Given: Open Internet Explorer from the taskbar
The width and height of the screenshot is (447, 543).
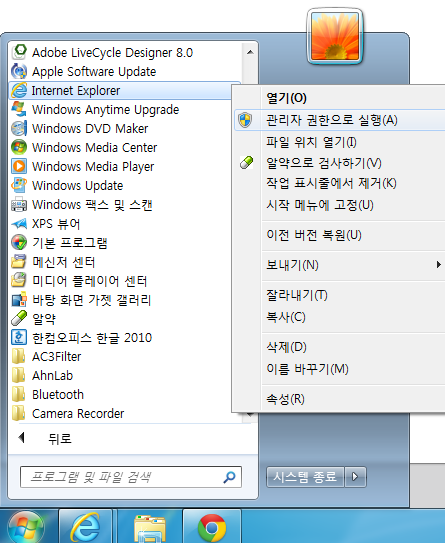Looking at the screenshot, I should pos(86,527).
